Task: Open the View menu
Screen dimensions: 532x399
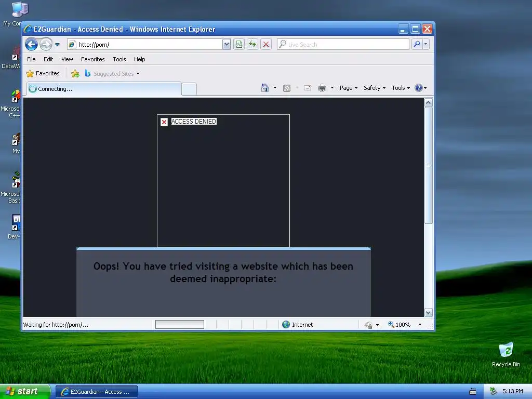Action: (x=67, y=59)
